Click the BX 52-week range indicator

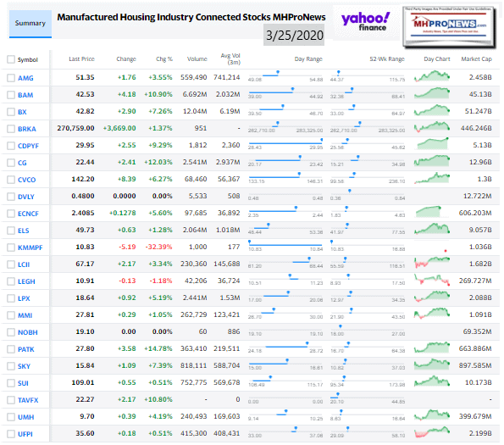pyautogui.click(x=368, y=109)
